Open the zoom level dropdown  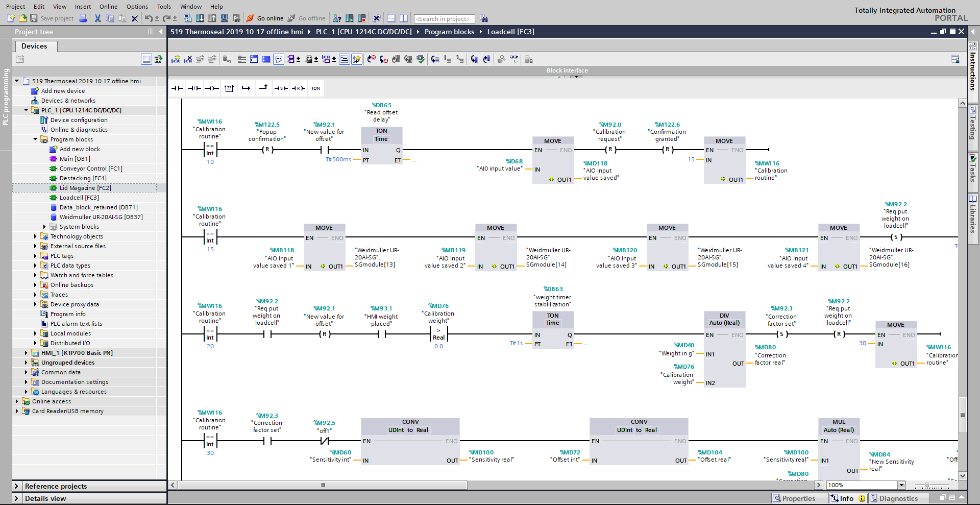coord(901,485)
